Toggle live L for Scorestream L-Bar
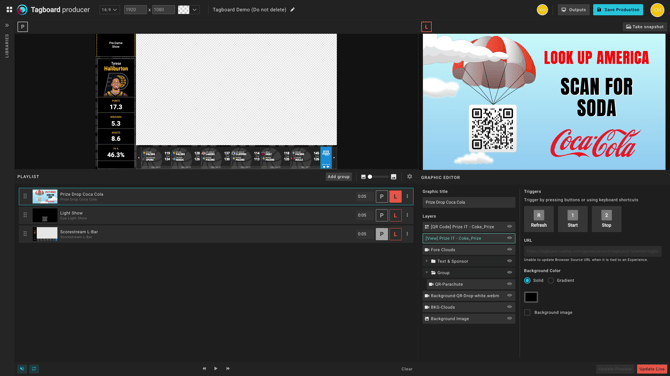 (395, 234)
